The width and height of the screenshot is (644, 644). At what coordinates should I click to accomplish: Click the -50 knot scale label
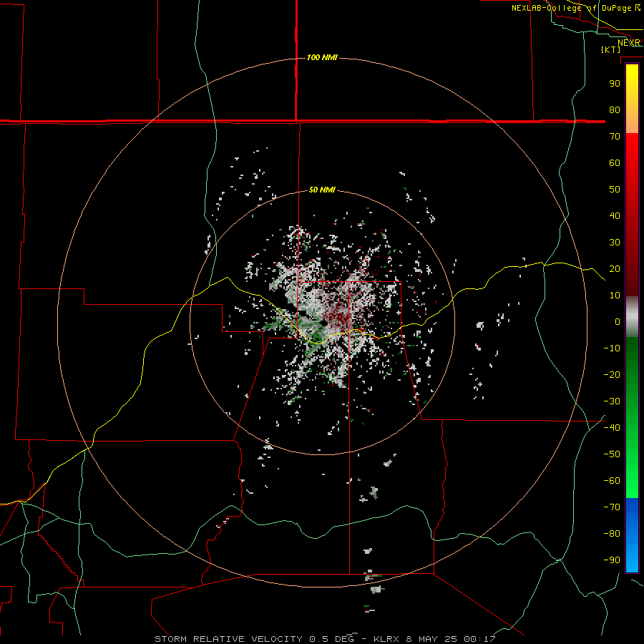pos(612,454)
